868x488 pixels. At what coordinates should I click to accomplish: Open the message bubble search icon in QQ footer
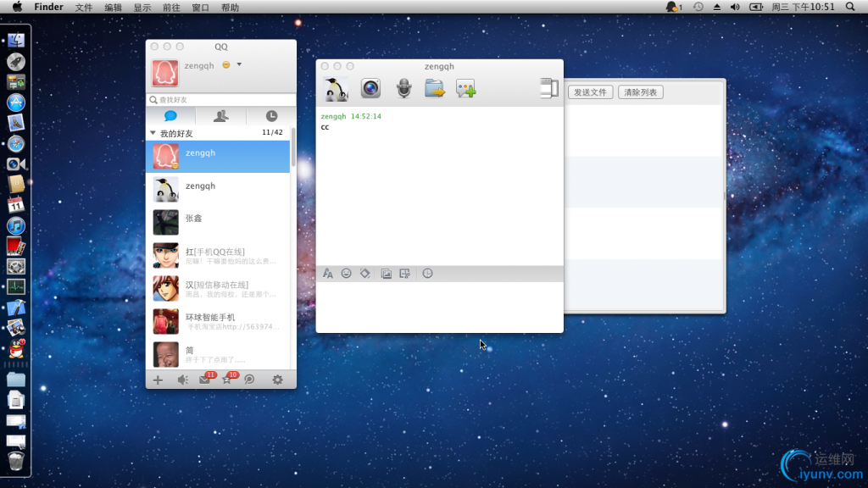click(x=250, y=380)
